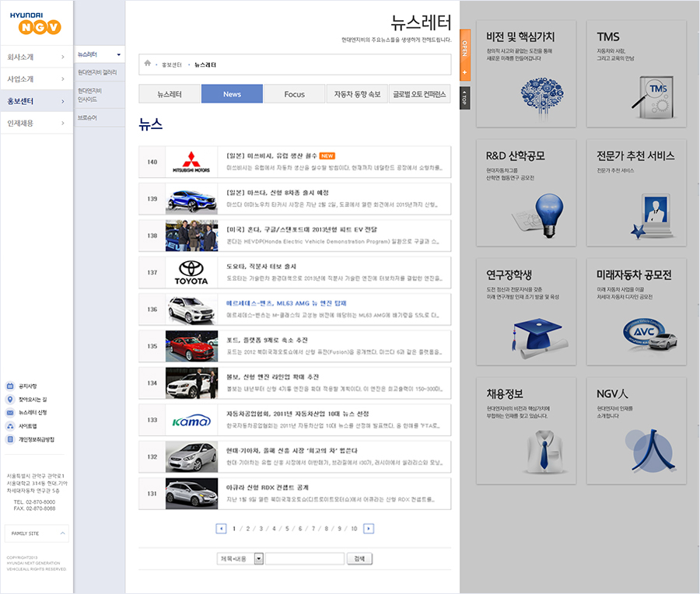The width and height of the screenshot is (700, 594).
Task: Open 브로슈어 submenu item
Action: (99, 118)
